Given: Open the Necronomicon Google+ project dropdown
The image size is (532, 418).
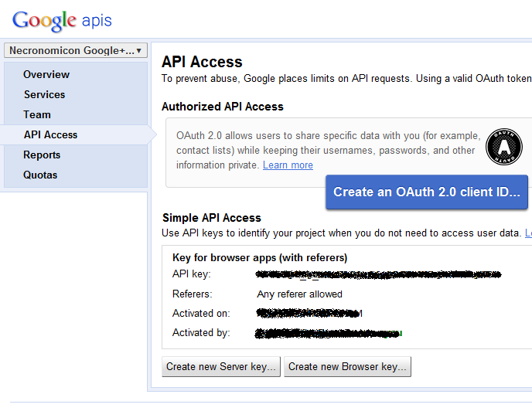Looking at the screenshot, I should pos(75,50).
